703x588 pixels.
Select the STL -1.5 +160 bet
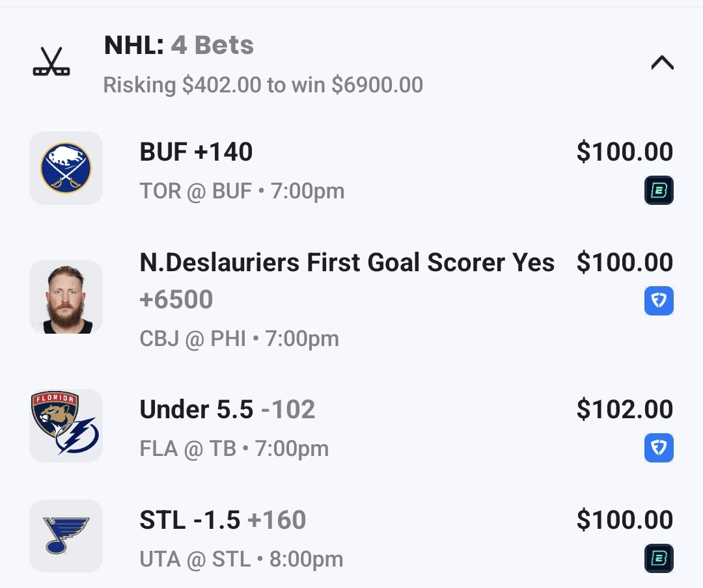(223, 520)
